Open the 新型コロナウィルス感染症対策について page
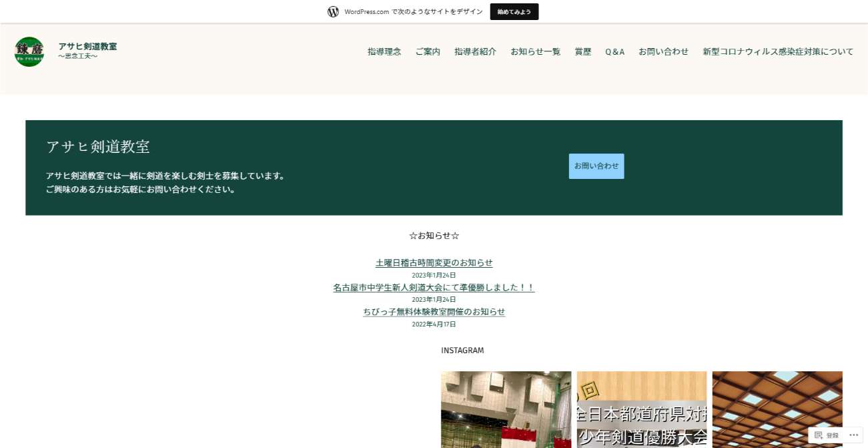868x448 pixels. (777, 51)
